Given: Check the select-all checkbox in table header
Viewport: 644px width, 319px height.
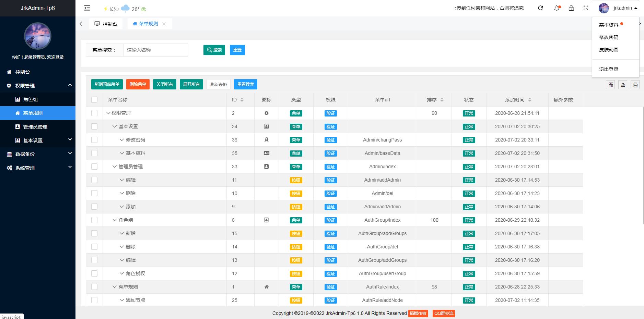Looking at the screenshot, I should tap(94, 100).
